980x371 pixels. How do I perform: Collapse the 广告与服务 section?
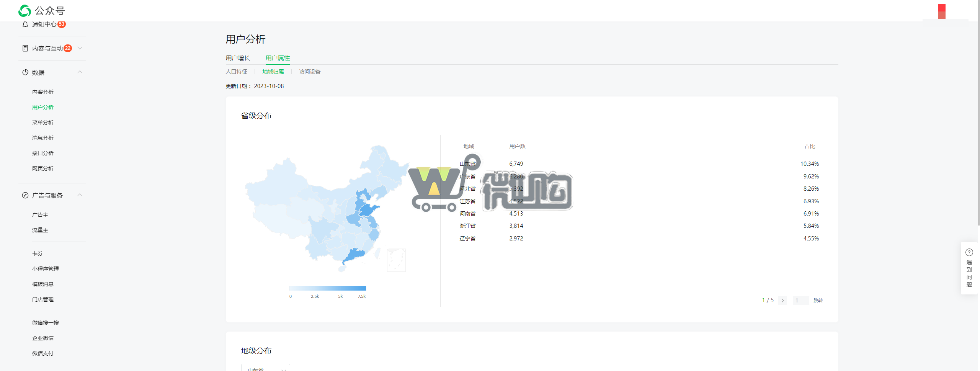coord(80,195)
